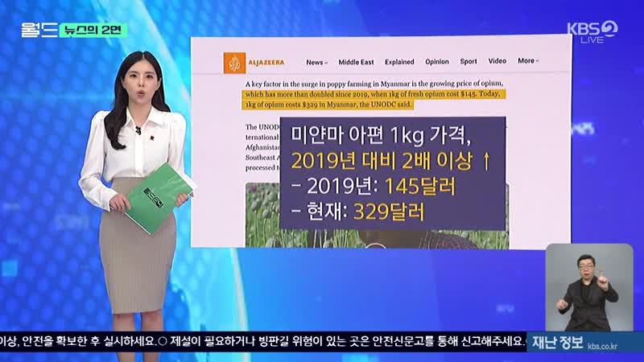Go to the Middle East section
644x362 pixels.
tap(353, 62)
